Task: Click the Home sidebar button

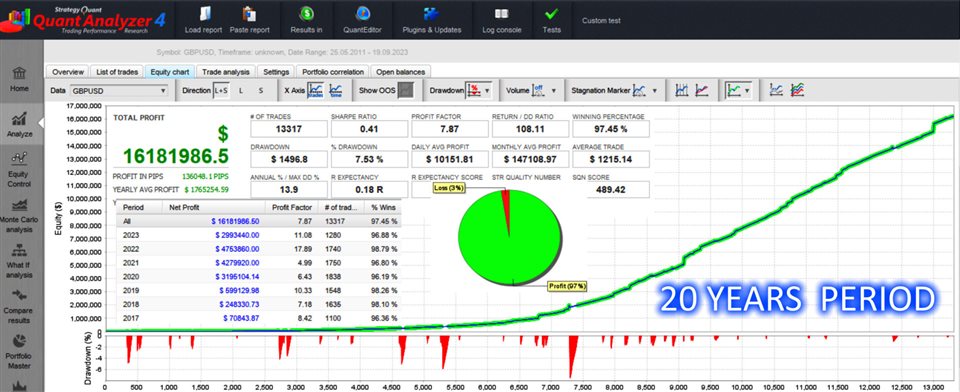Action: (19, 80)
